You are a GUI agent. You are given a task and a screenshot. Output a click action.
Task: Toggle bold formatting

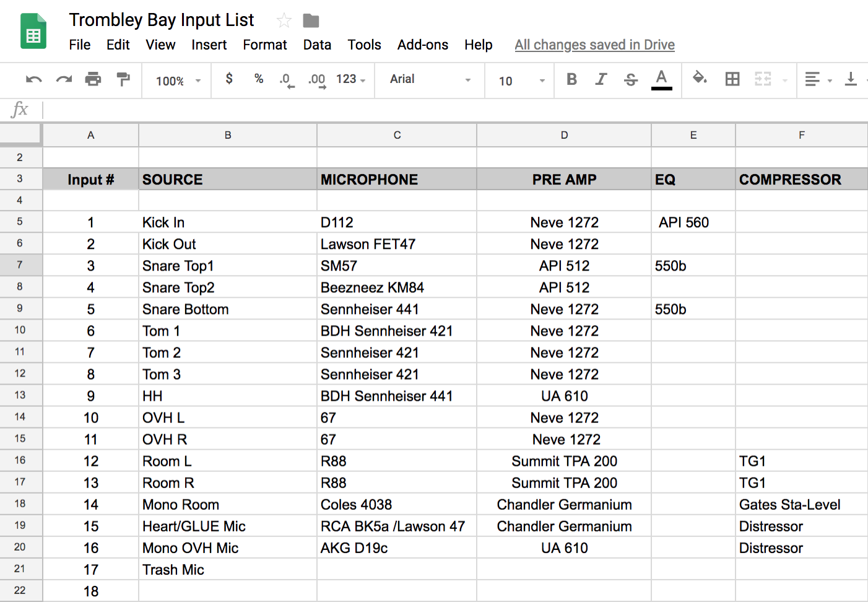(x=571, y=80)
